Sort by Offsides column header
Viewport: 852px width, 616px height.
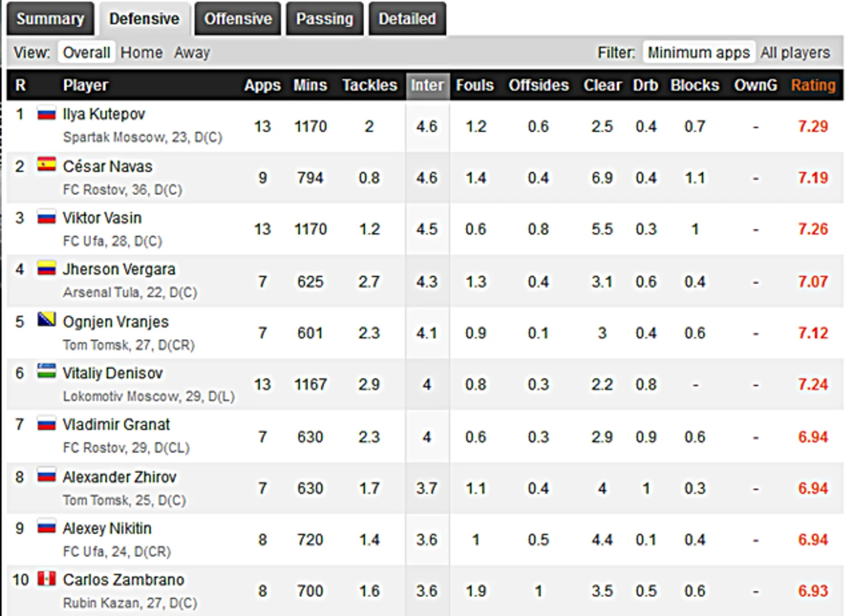[x=538, y=85]
